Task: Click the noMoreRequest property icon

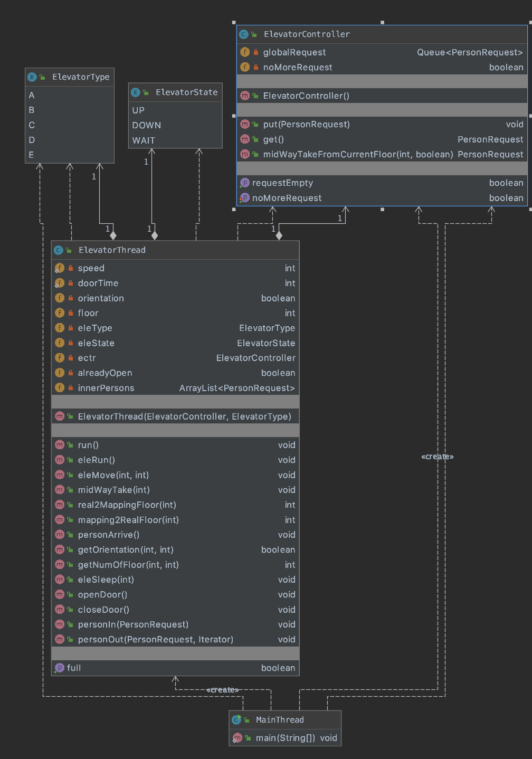Action: coord(245,198)
